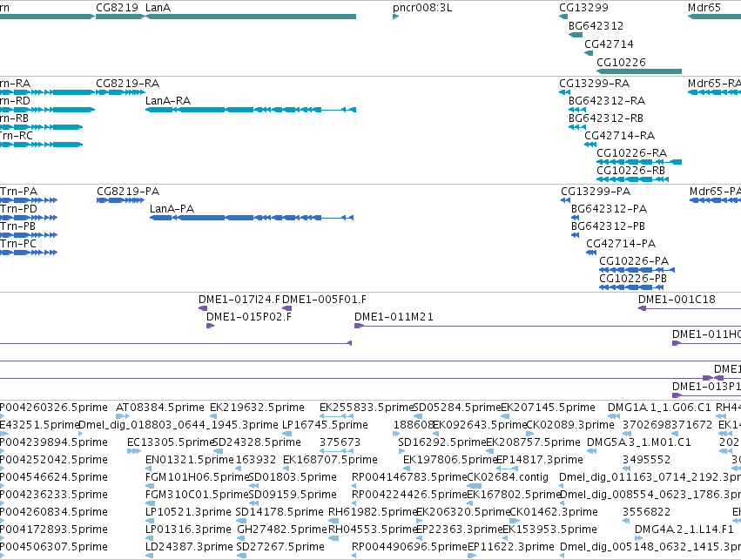Click the DME1-001C18 clone label
This screenshot has width=741, height=560.
point(677,300)
